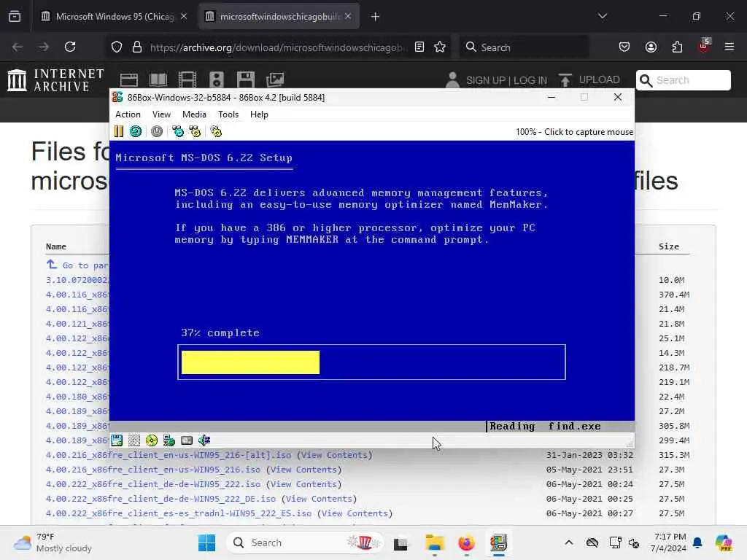The height and width of the screenshot is (560, 747).
Task: View Contents of WIN95_222_ES.iso
Action: tap(355, 513)
